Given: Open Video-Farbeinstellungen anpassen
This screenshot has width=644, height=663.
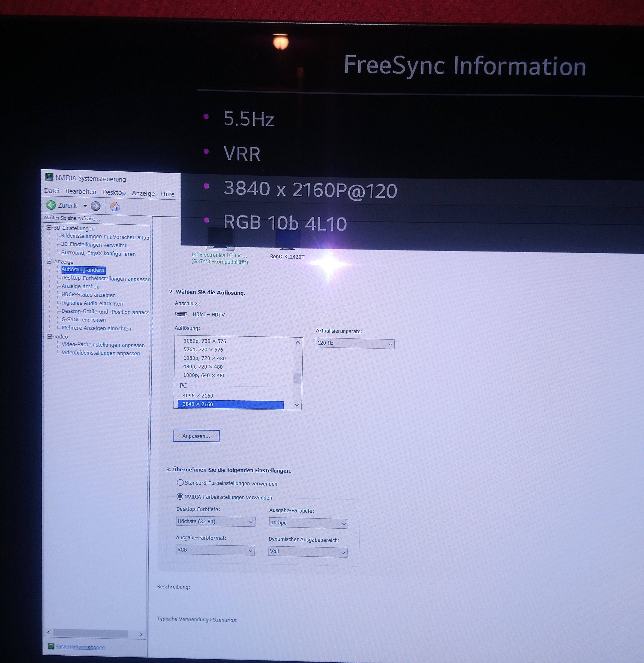Looking at the screenshot, I should click(103, 345).
